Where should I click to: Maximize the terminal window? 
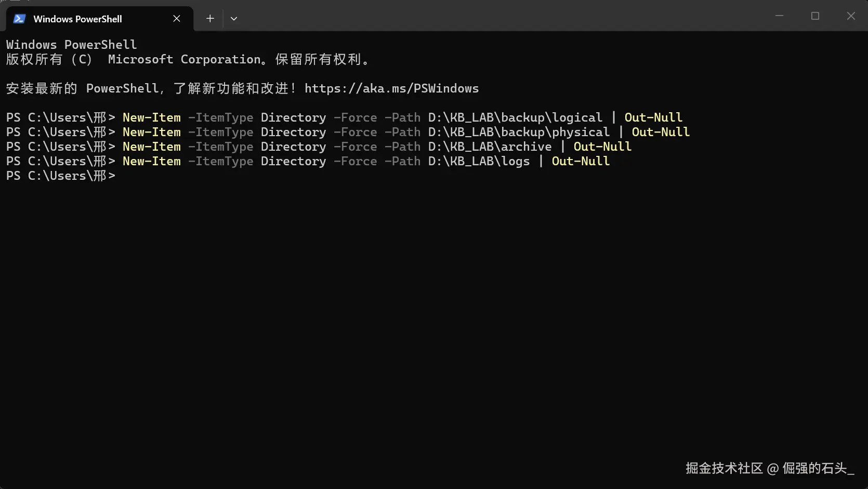coord(815,16)
